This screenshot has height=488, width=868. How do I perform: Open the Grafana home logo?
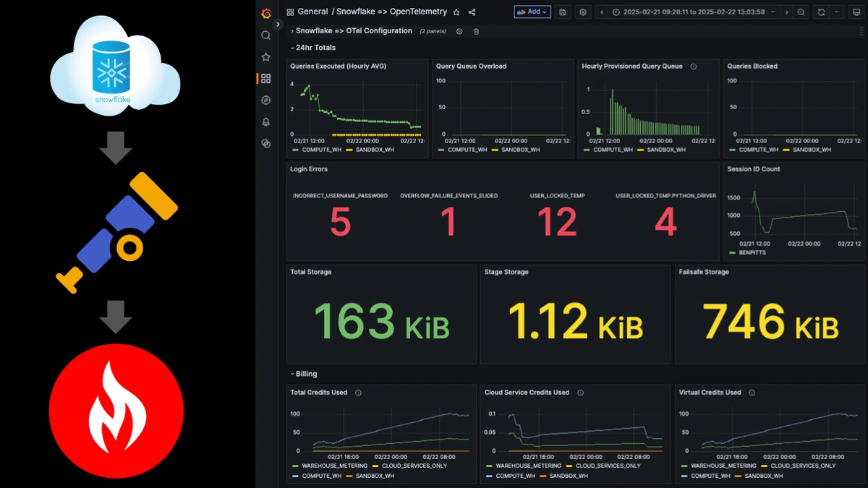[265, 13]
